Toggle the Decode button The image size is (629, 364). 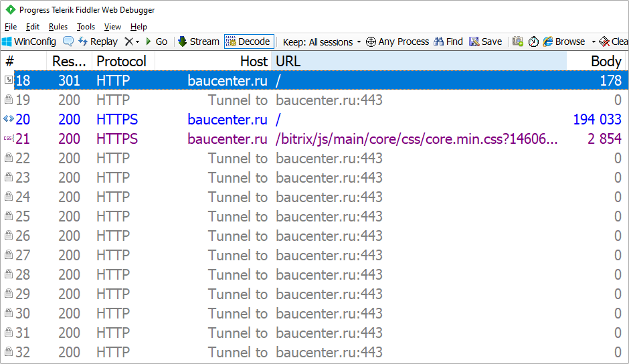[249, 41]
